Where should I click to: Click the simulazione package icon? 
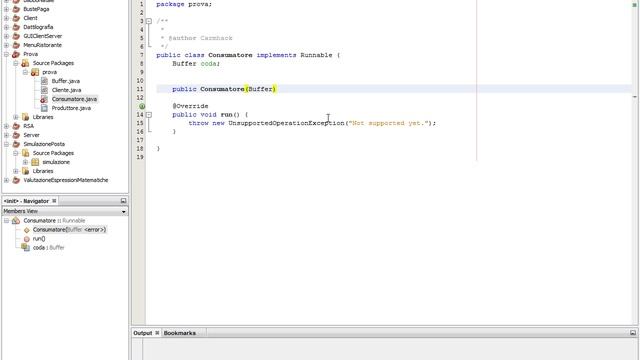pos(35,162)
